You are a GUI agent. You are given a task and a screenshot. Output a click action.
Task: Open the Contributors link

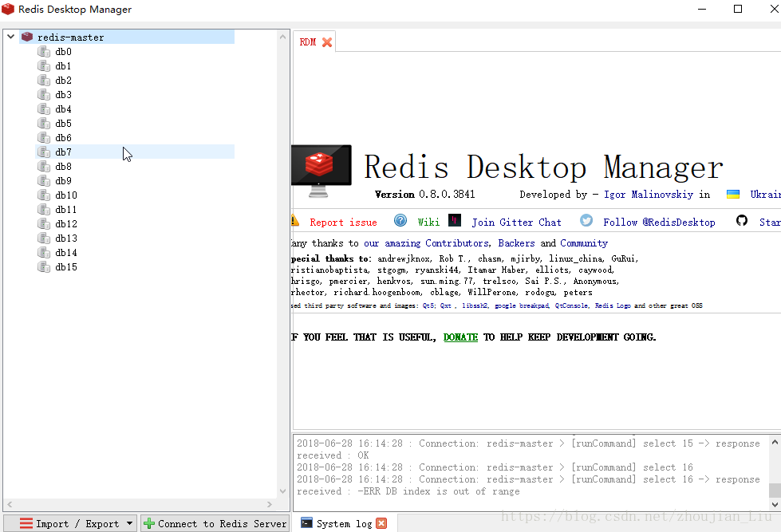(x=457, y=243)
